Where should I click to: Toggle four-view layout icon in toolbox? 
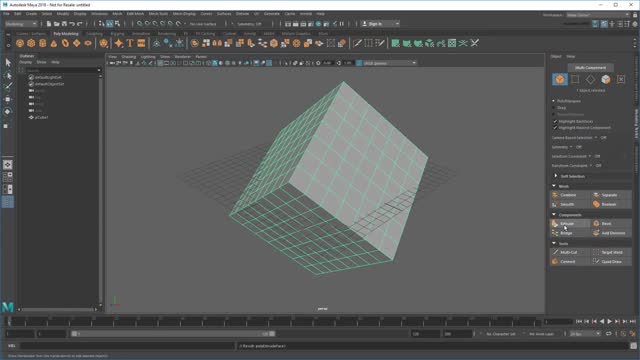tap(8, 177)
